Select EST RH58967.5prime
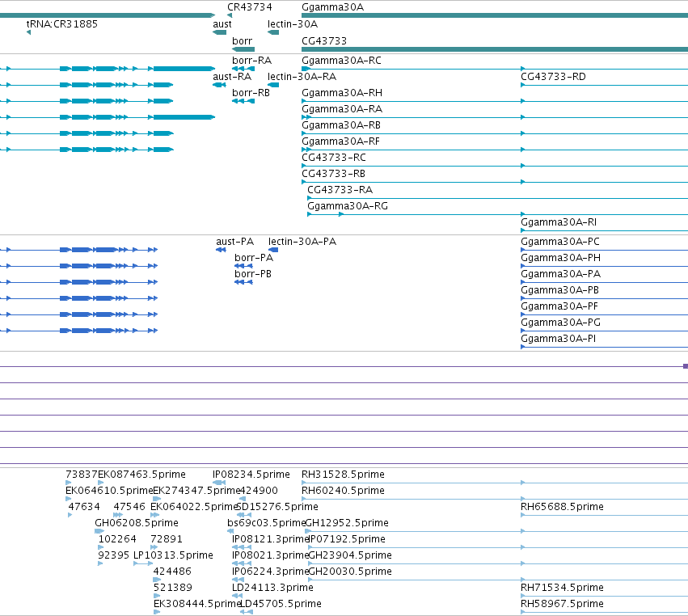This screenshot has width=688, height=616. [x=562, y=604]
